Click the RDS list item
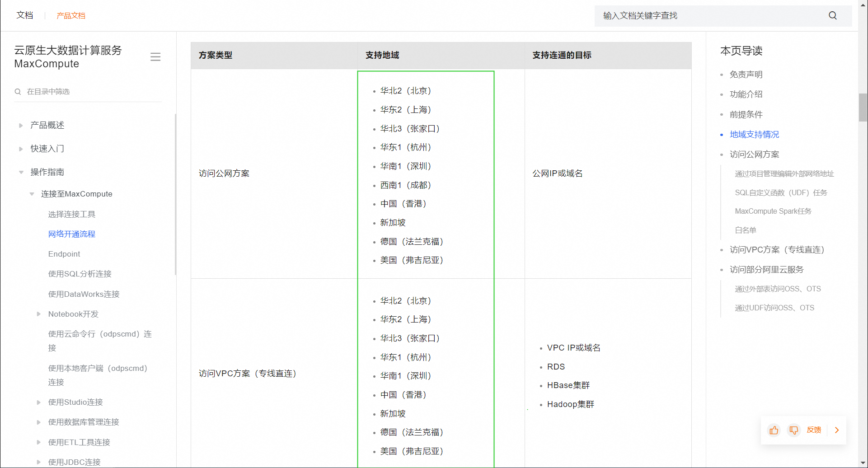Image resolution: width=868 pixels, height=468 pixels. pos(556,367)
